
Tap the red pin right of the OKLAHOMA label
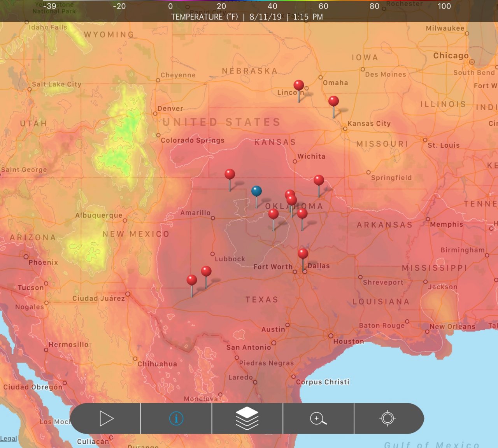point(302,214)
